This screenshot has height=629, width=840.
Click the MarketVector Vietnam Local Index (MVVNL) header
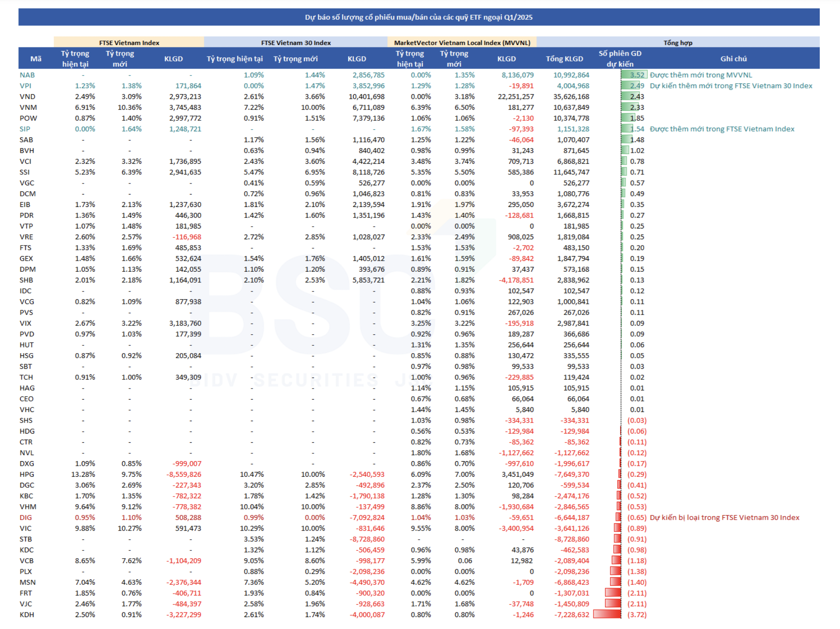pyautogui.click(x=462, y=42)
